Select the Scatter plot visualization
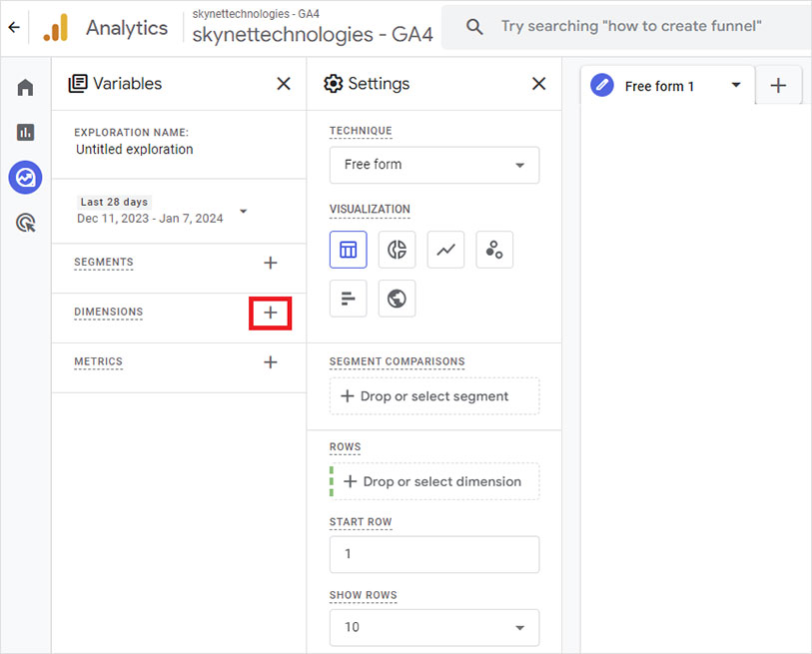812x654 pixels. (x=494, y=250)
